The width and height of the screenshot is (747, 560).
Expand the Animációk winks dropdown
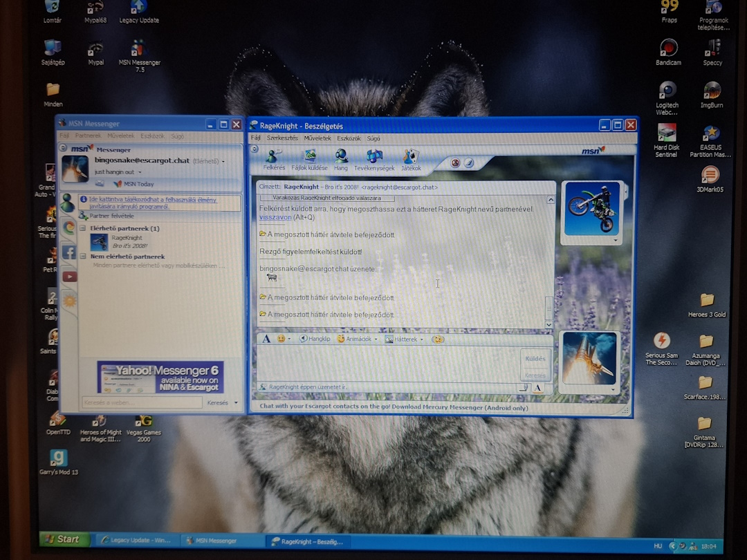[x=376, y=339]
